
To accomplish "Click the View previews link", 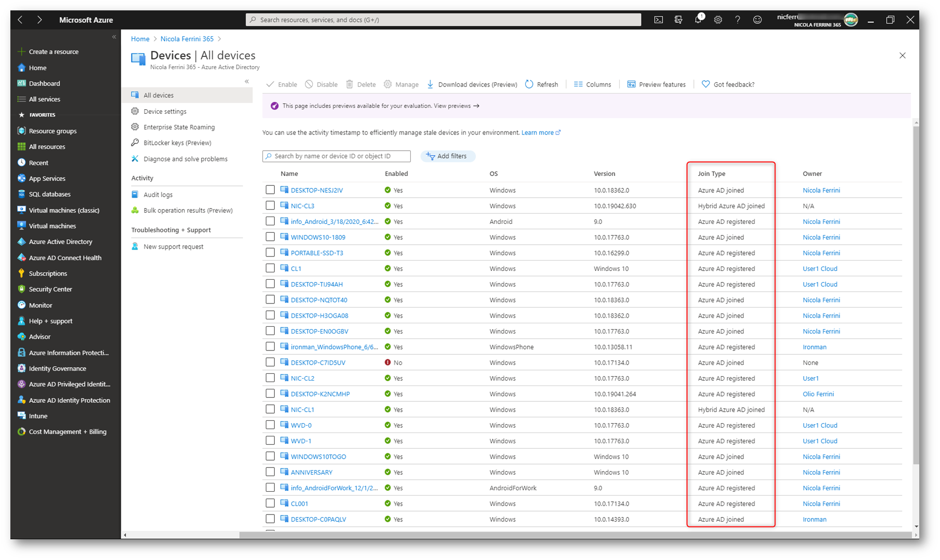I will (457, 106).
